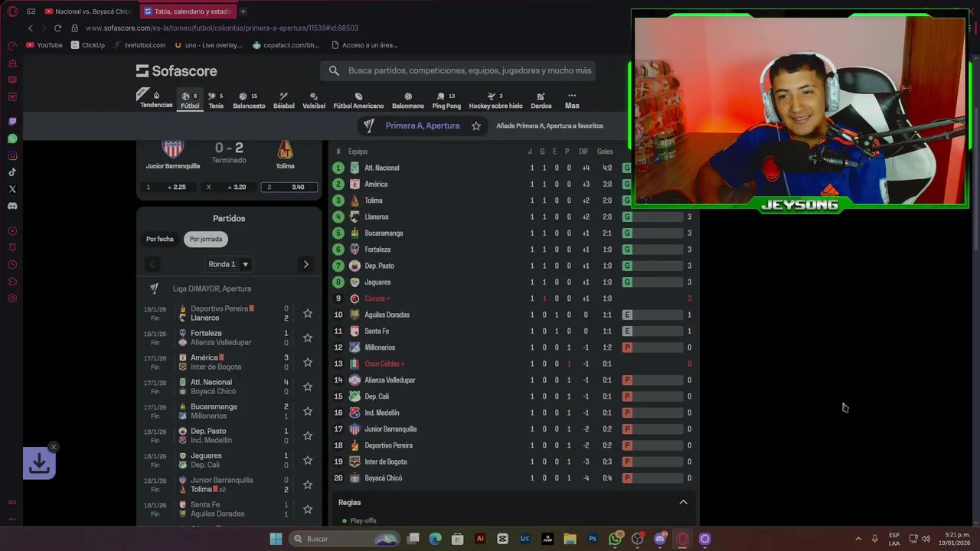Open Discord in the Opera sidebar
This screenshot has height=551, width=980.
pyautogui.click(x=12, y=206)
